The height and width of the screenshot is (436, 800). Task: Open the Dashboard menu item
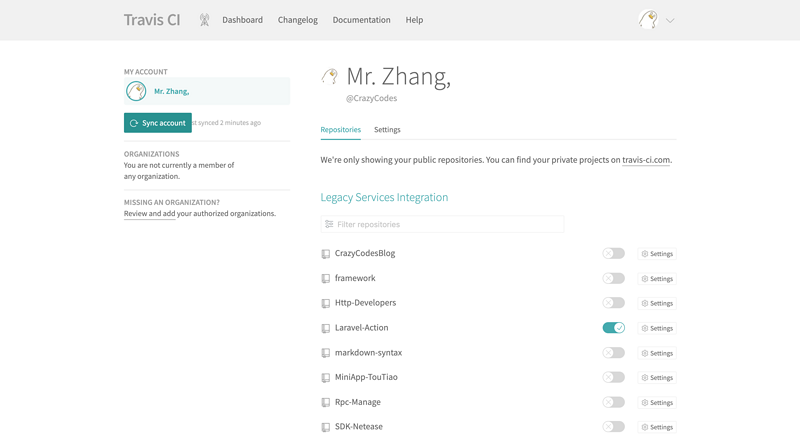pos(242,20)
